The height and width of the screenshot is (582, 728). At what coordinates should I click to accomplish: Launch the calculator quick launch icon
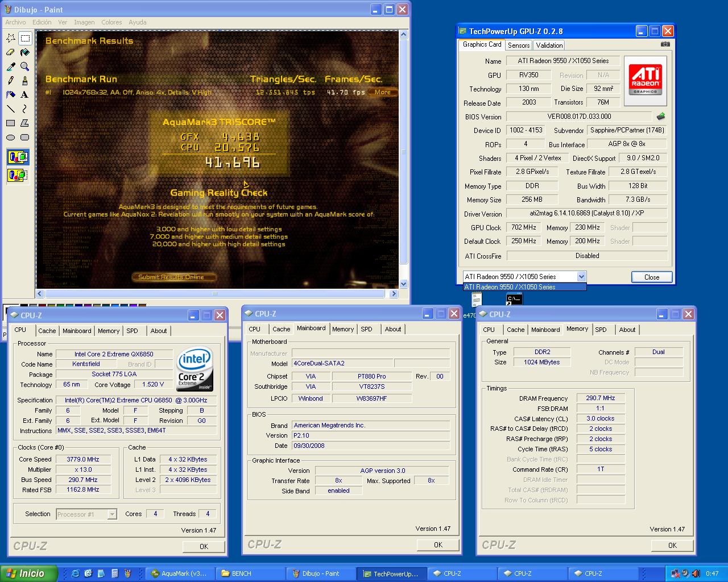tap(115, 573)
